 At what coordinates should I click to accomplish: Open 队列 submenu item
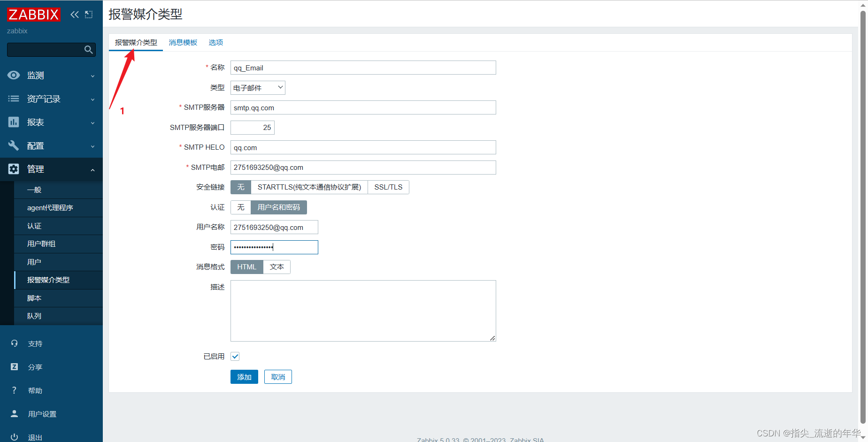[x=58, y=316]
